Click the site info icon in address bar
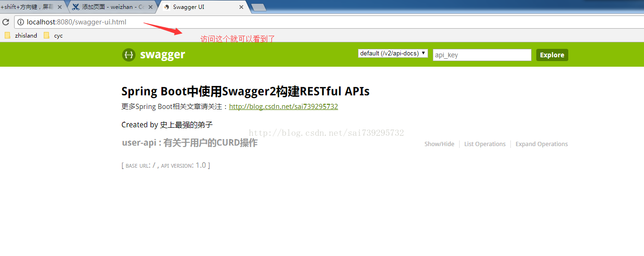 pyautogui.click(x=21, y=22)
